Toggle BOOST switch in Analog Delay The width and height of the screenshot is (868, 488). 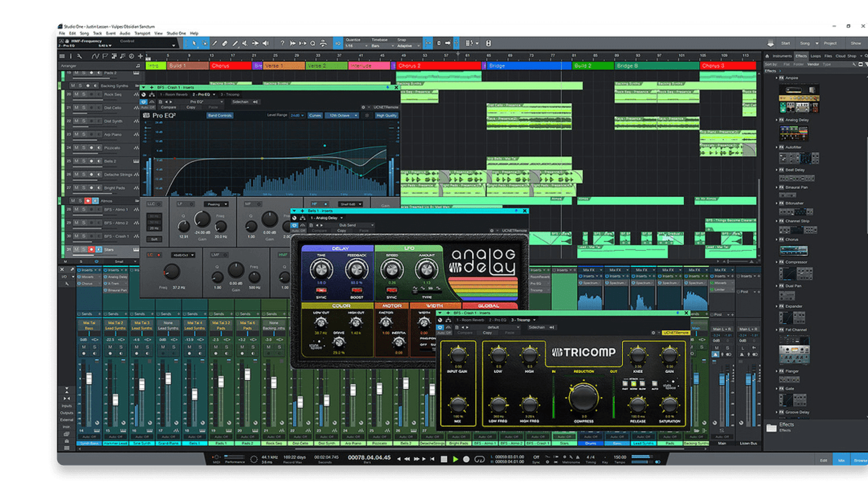click(356, 290)
